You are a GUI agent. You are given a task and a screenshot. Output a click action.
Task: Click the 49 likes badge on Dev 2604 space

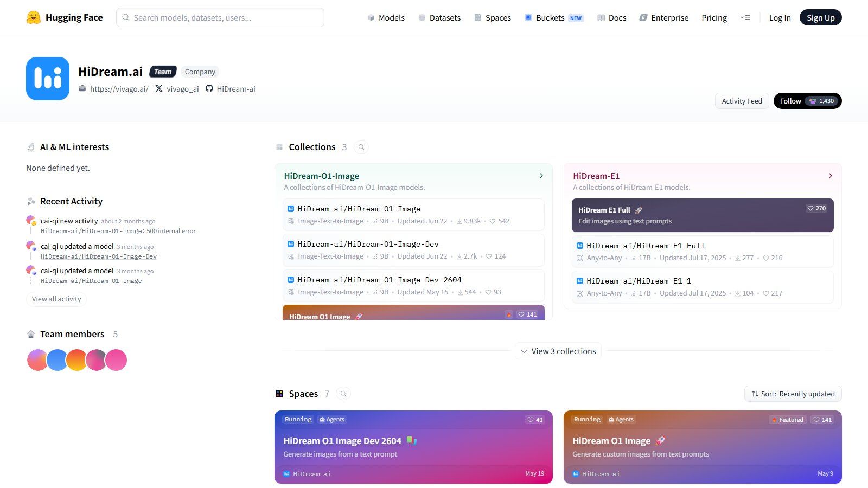535,420
